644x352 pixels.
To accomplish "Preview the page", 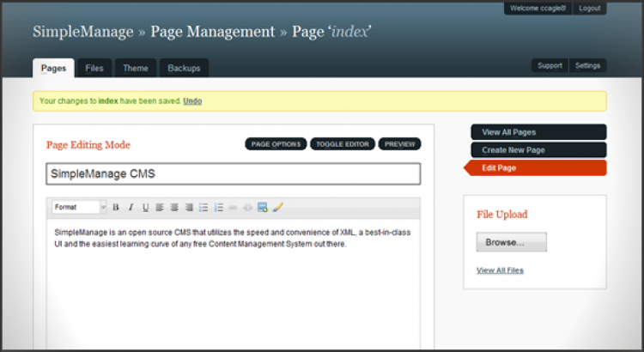I will (x=399, y=144).
